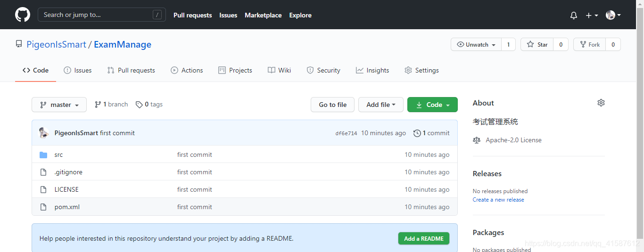The height and width of the screenshot is (252, 644).
Task: Open the plus create-new menu
Action: click(592, 15)
